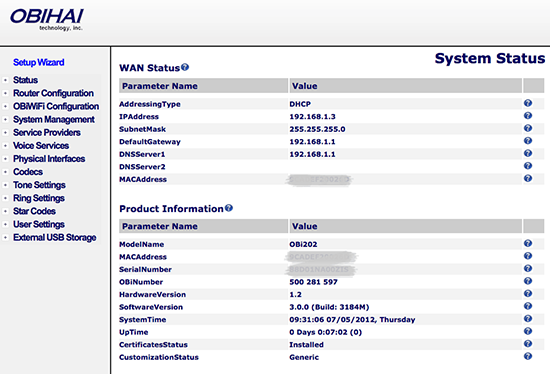
Task: Open the Setup Wizard link
Action: (39, 62)
